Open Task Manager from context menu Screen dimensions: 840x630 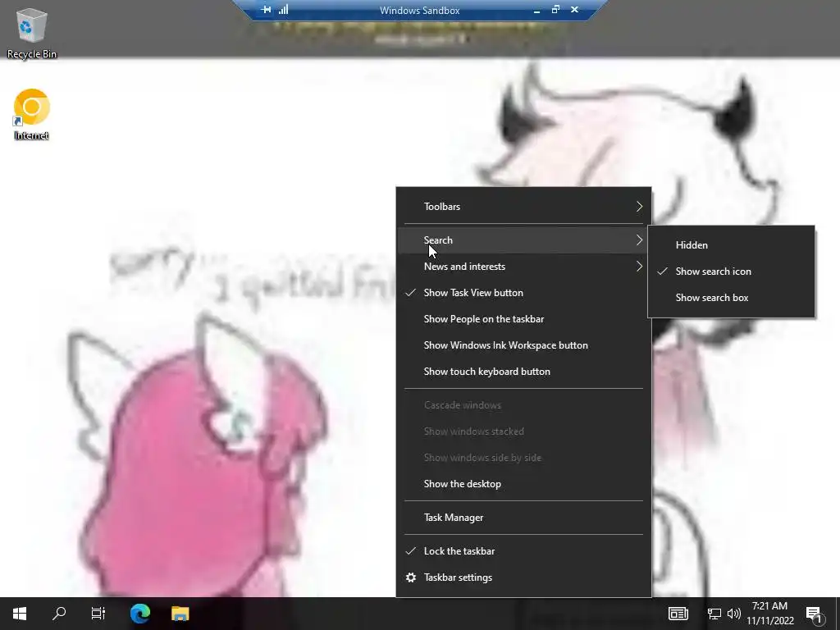(523, 518)
